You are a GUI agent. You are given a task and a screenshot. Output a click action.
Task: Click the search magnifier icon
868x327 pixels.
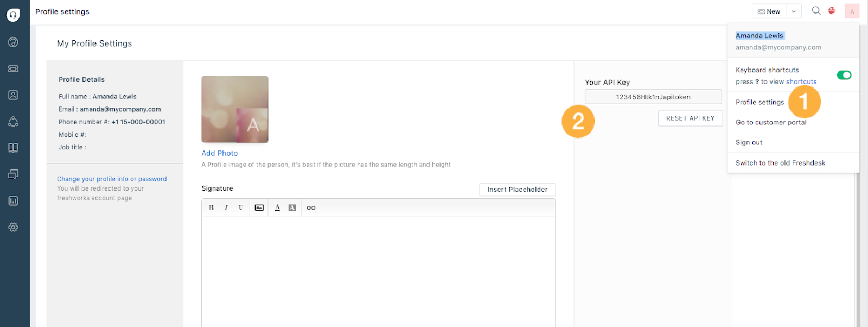pyautogui.click(x=816, y=10)
